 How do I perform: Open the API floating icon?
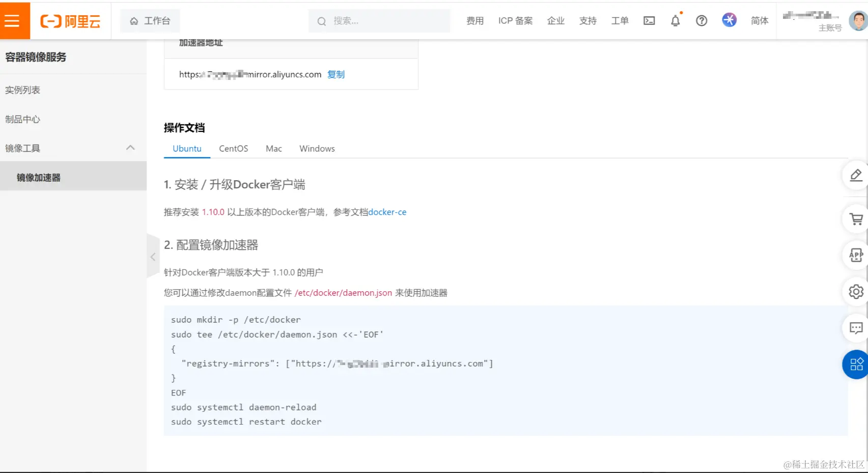pos(856,255)
